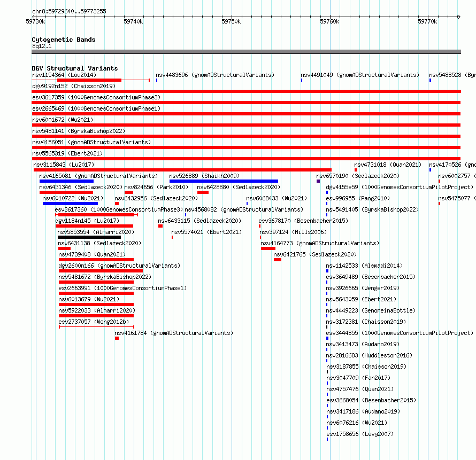Select nsv1142533 (Alsmadi2014) label
The height and width of the screenshot is (460, 476).
click(x=364, y=266)
